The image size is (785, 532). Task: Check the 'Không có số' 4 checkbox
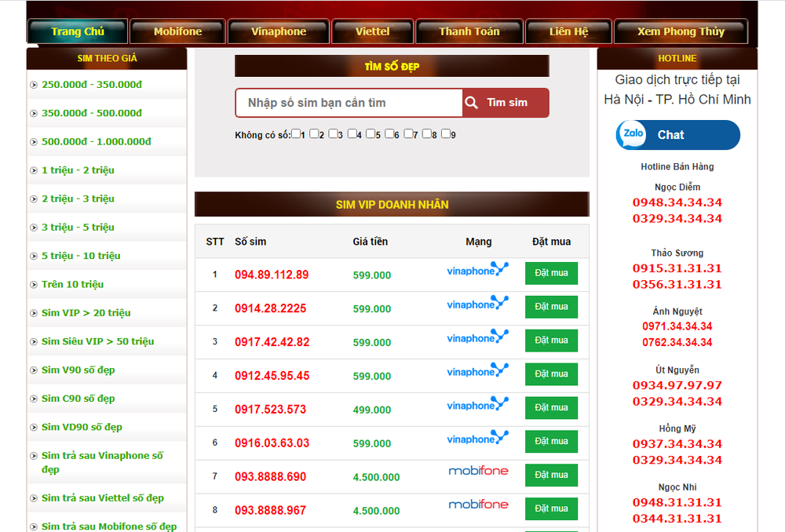(352, 133)
